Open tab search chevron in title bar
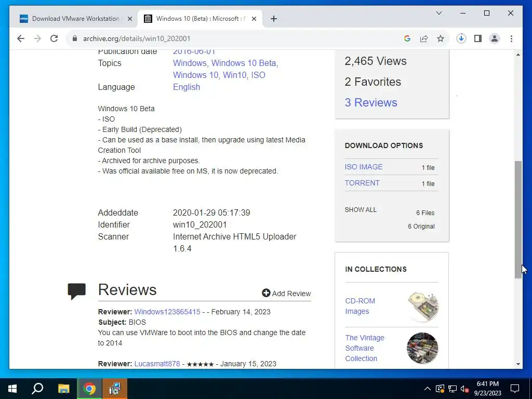This screenshot has height=399, width=532. (x=438, y=13)
